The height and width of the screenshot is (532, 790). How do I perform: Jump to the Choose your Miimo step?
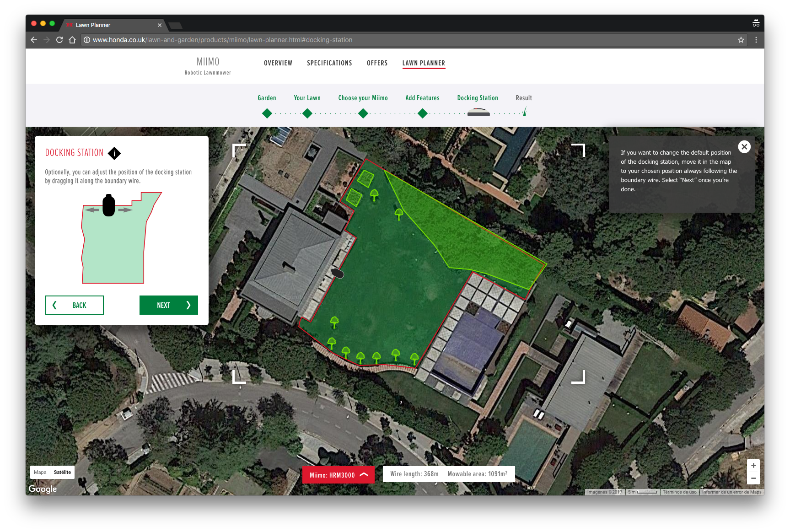pos(363,113)
